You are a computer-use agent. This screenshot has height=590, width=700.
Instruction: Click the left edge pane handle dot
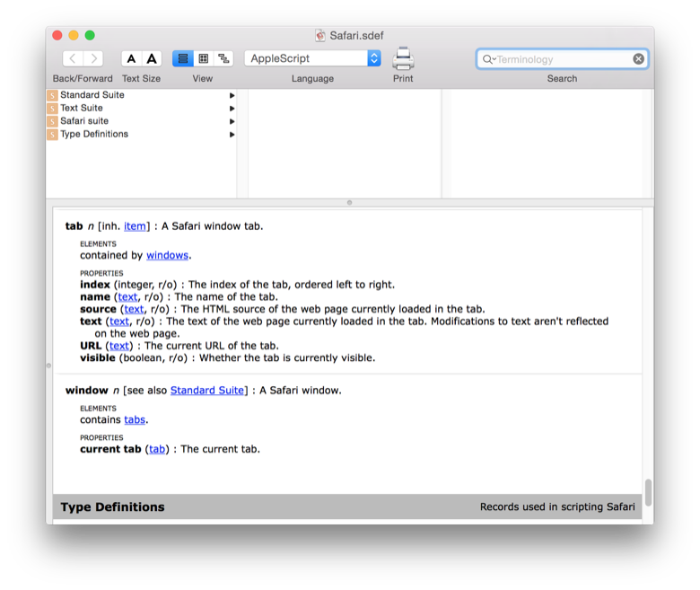[x=48, y=365]
